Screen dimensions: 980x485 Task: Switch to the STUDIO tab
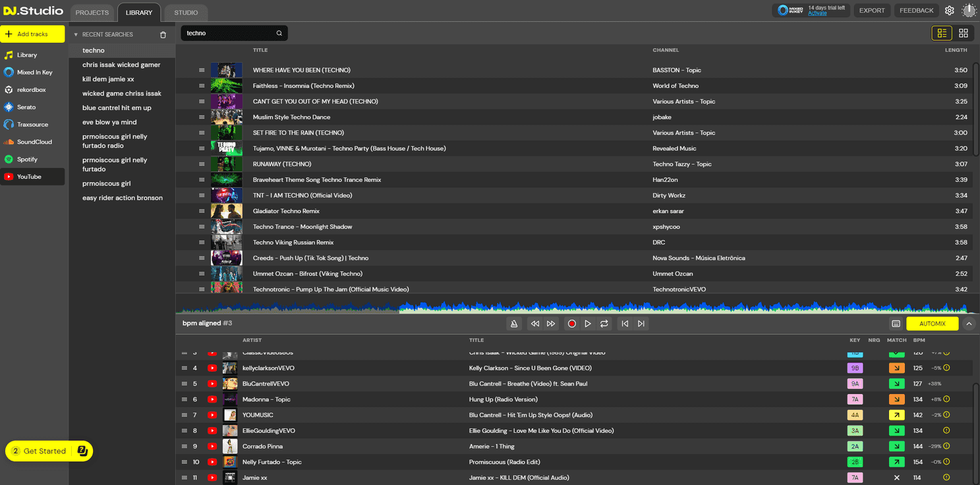[x=186, y=12]
